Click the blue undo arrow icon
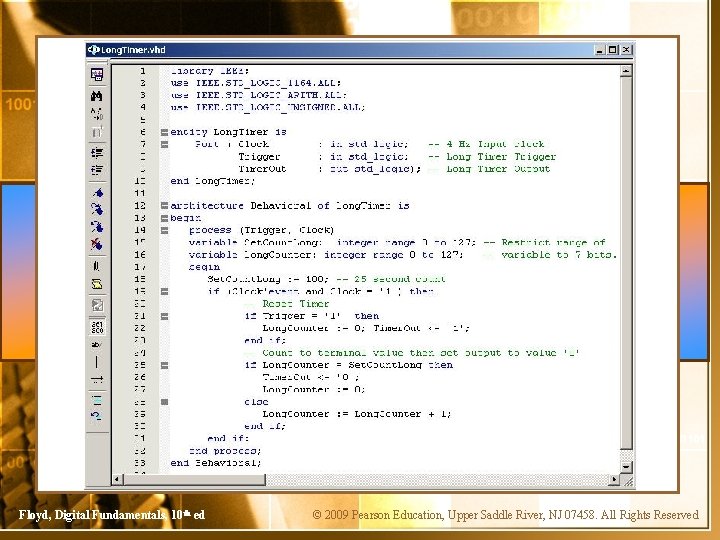Image resolution: width=720 pixels, height=540 pixels. pos(97,416)
